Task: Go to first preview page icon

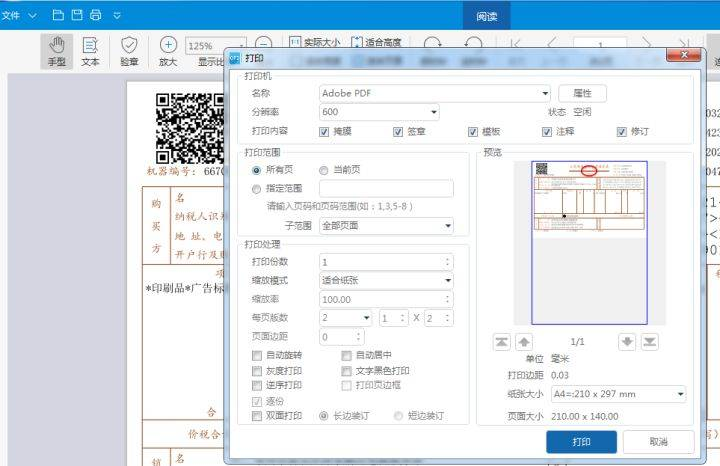Action: coord(501,342)
